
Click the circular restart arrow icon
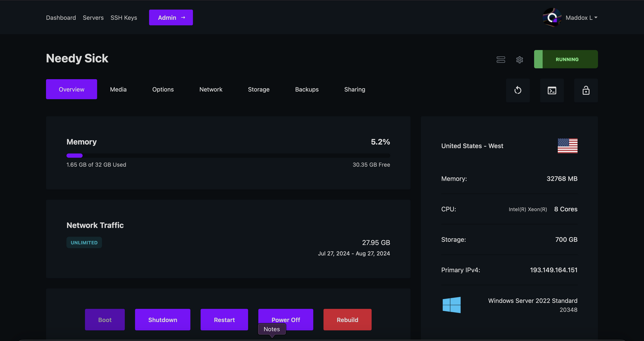(x=518, y=90)
